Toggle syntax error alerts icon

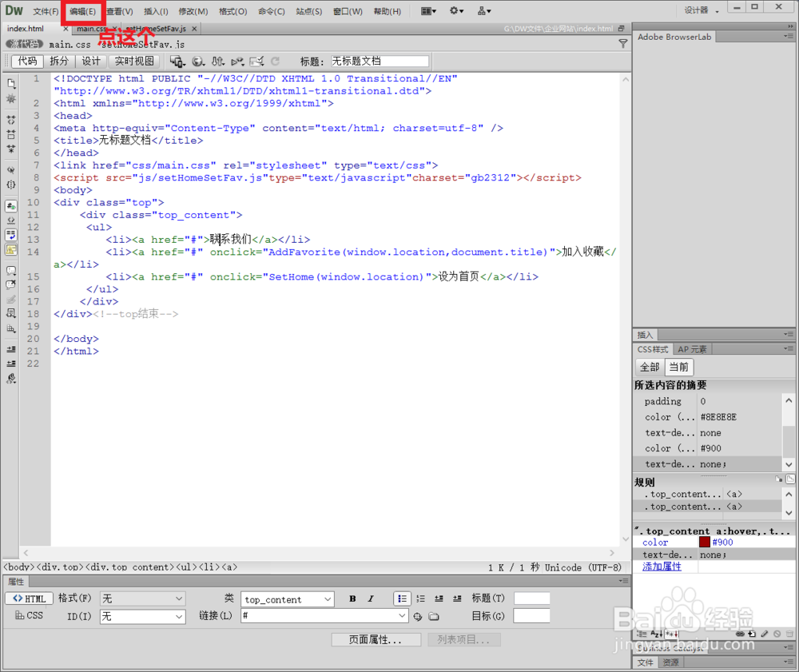(x=11, y=249)
